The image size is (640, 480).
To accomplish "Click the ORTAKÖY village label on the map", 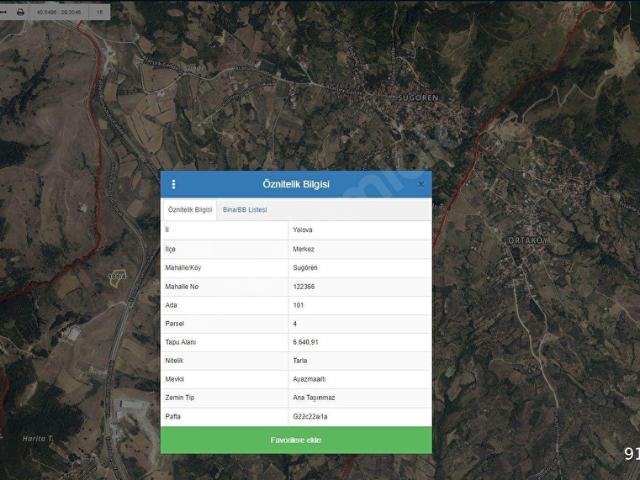I will (527, 240).
